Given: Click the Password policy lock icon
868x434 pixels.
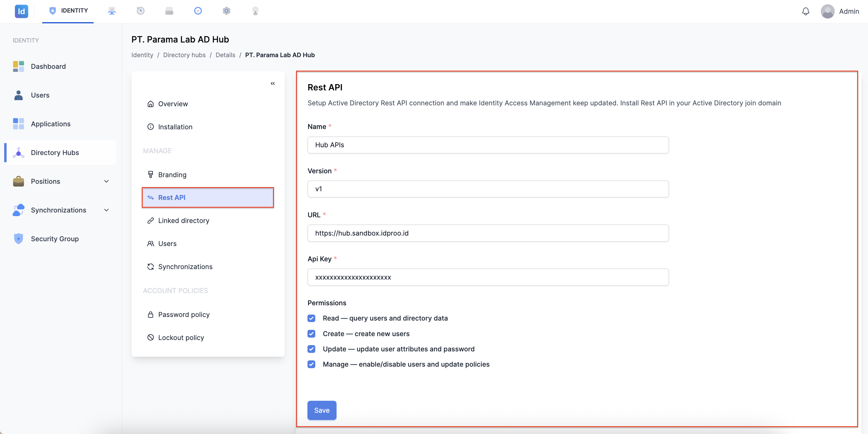Looking at the screenshot, I should (x=150, y=314).
